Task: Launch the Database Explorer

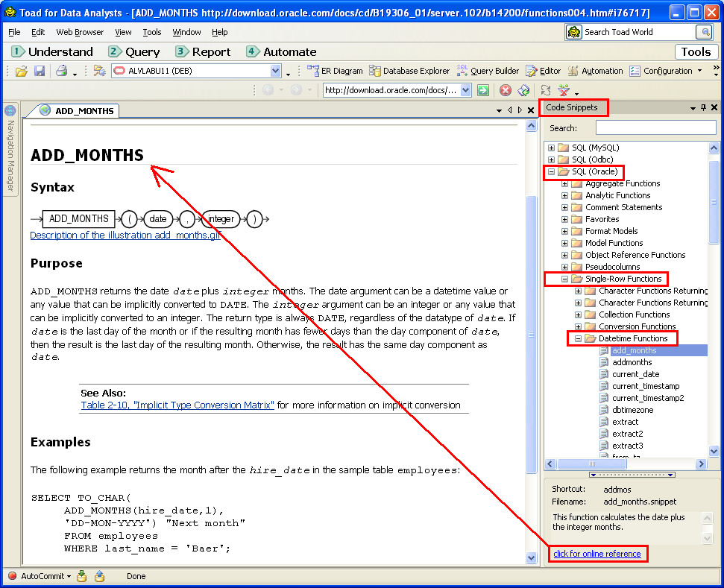Action: pos(409,71)
